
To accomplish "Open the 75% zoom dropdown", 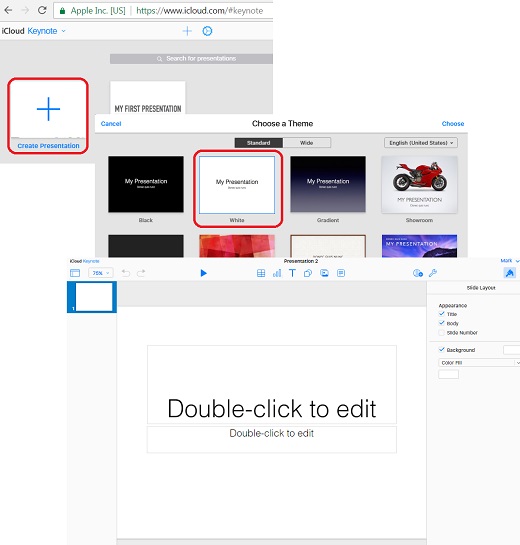I will pyautogui.click(x=101, y=273).
